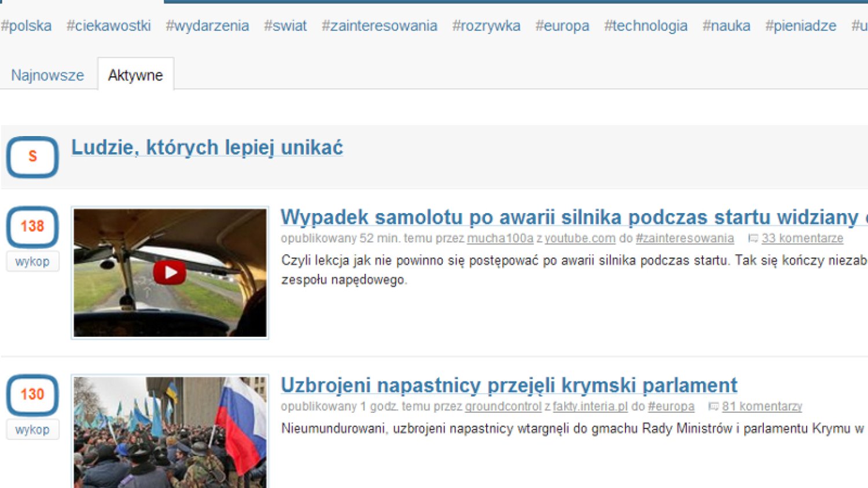Click wykop button under 138 votes
The height and width of the screenshot is (488, 868).
click(32, 262)
